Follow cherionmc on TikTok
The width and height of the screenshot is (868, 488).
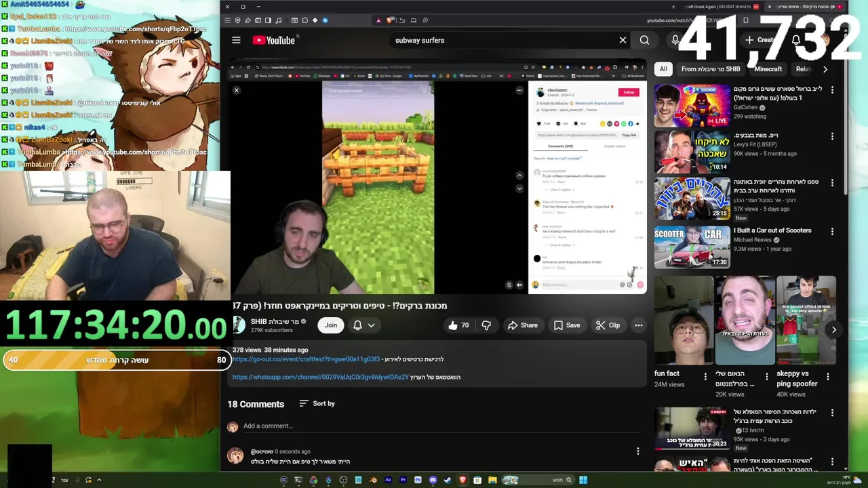coord(629,92)
